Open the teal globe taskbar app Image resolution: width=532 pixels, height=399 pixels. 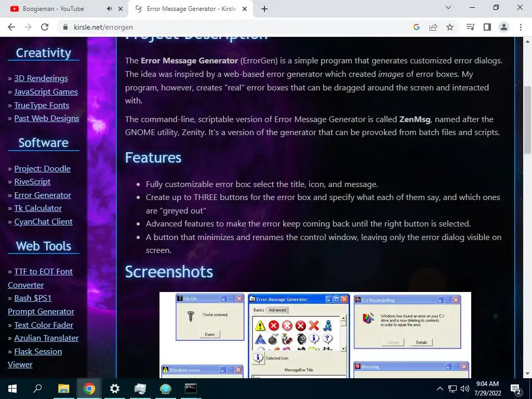(165, 389)
